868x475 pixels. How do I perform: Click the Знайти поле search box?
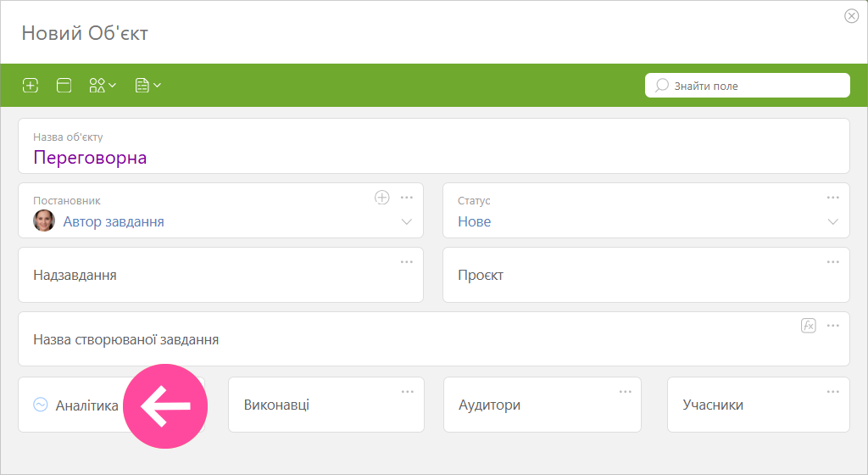[x=748, y=86]
